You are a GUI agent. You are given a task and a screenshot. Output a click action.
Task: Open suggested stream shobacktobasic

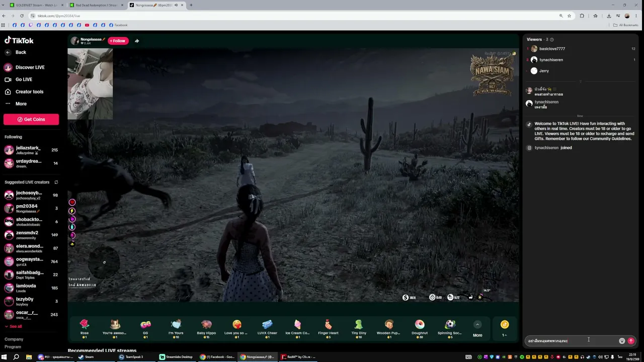(31, 221)
